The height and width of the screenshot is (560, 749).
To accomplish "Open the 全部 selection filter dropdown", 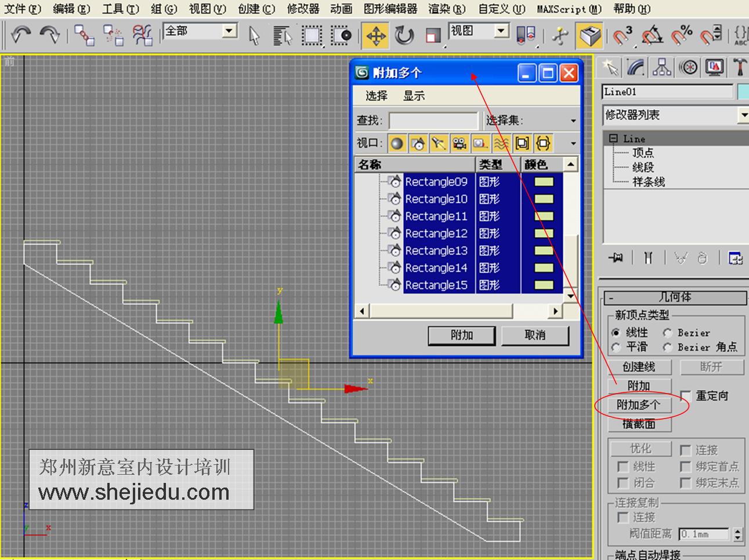I will tap(229, 30).
